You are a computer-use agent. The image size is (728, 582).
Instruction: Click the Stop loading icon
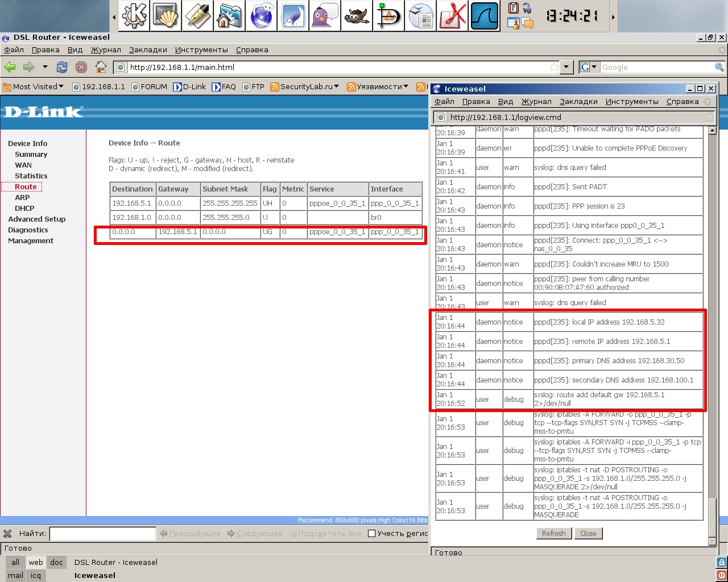click(81, 67)
